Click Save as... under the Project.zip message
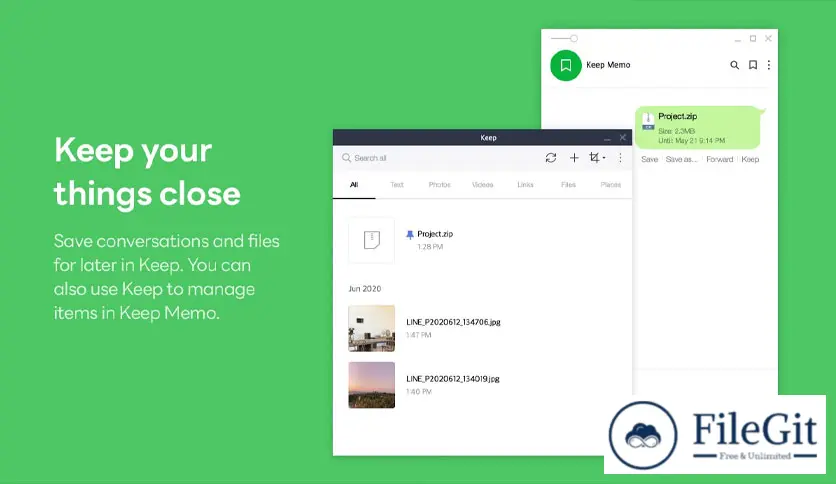Screen dimensions: 836x484 [x=681, y=159]
